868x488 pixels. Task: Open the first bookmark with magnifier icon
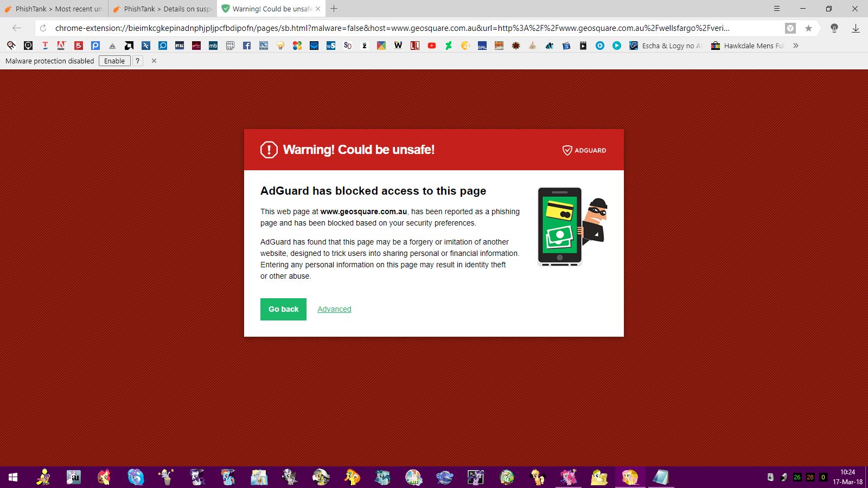11,46
